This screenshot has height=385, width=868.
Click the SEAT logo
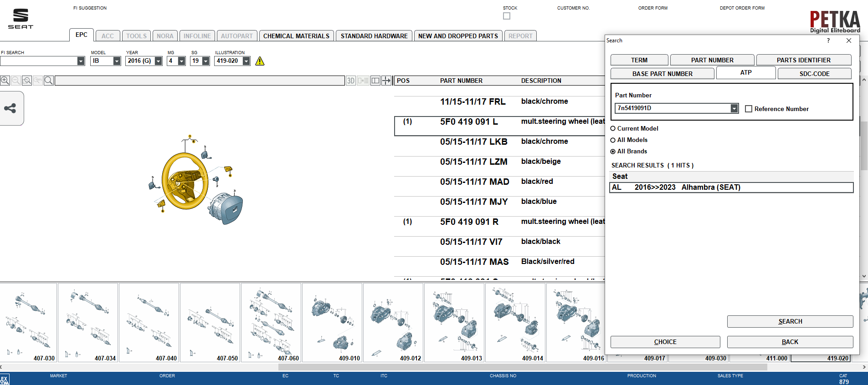(21, 19)
